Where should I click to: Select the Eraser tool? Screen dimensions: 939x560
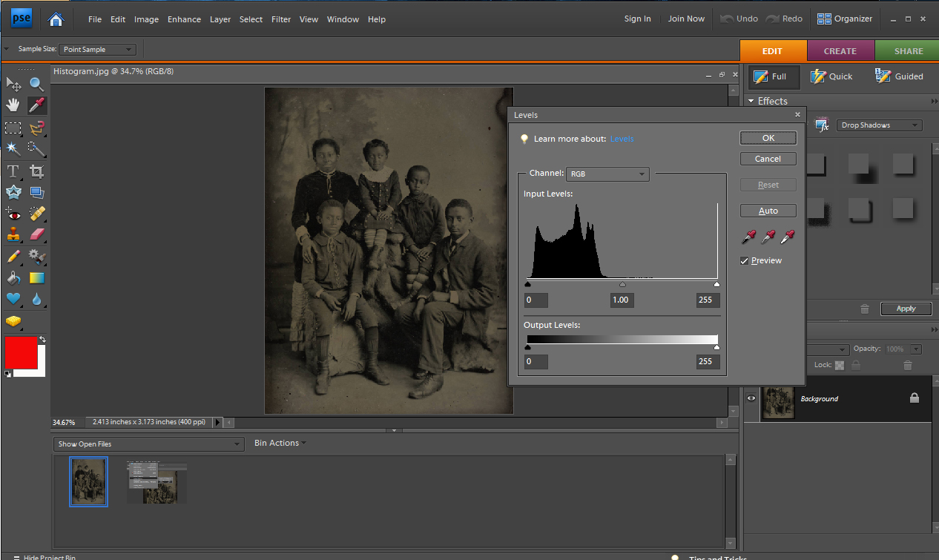36,235
